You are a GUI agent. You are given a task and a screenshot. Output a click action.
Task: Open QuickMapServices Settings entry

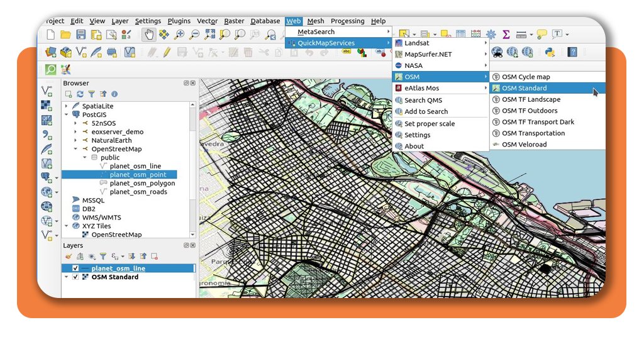click(x=441, y=135)
